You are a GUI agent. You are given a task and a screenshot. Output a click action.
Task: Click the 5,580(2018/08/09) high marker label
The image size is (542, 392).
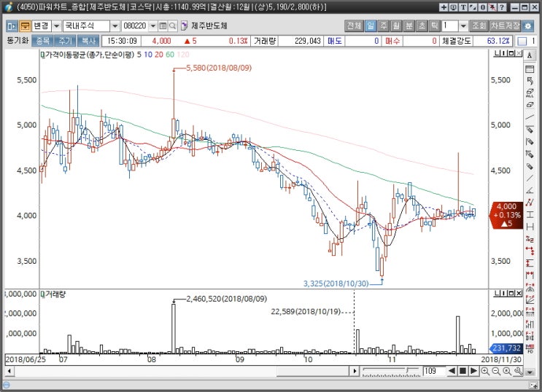click(219, 68)
